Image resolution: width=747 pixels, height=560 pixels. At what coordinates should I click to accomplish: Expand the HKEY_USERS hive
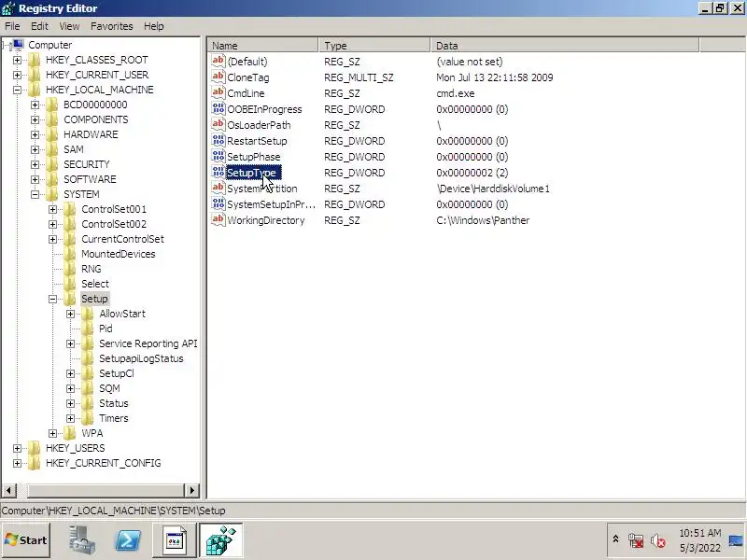point(17,448)
